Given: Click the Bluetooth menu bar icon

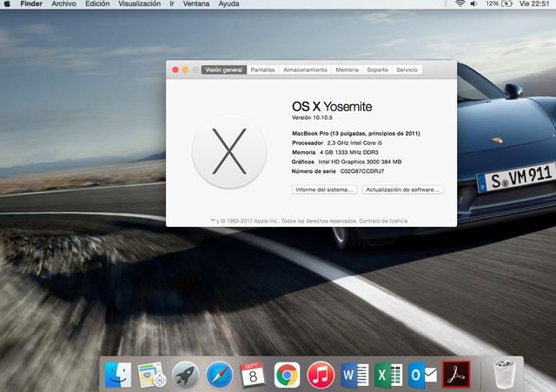Looking at the screenshot, I should coord(446,3).
